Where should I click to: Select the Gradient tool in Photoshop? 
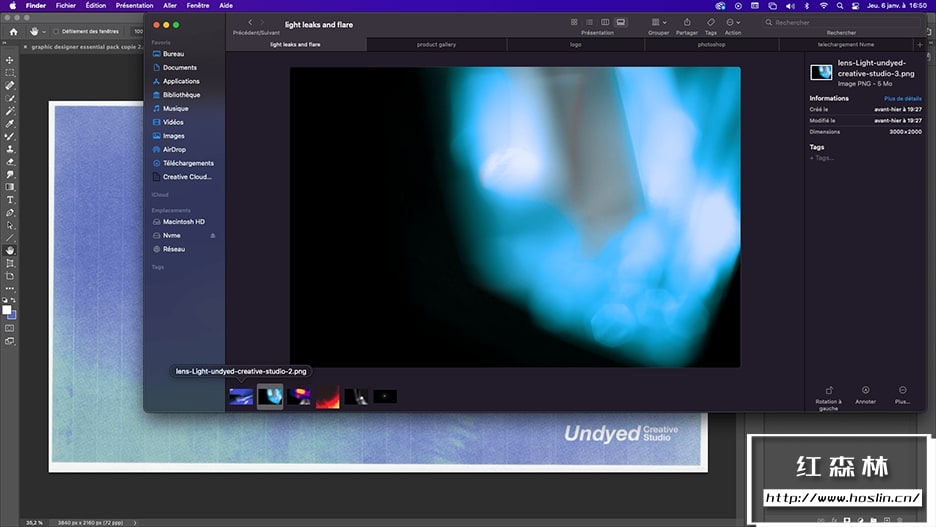click(10, 187)
